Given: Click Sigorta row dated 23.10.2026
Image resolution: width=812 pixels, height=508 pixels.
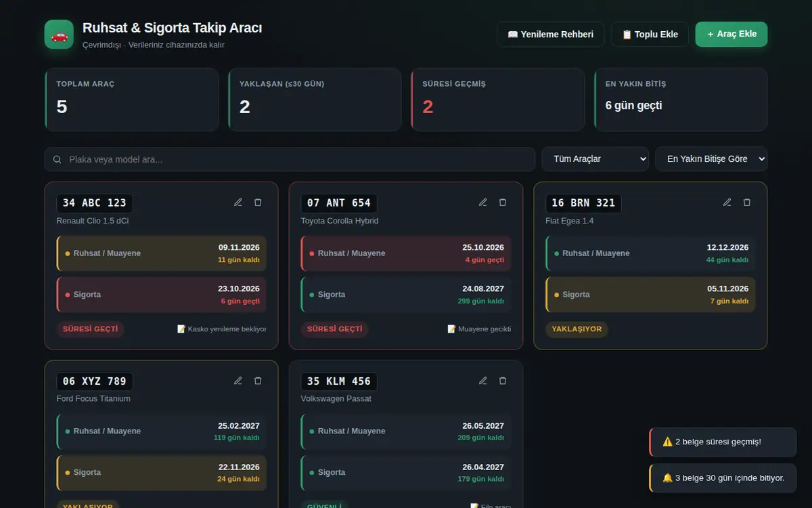Looking at the screenshot, I should (162, 295).
